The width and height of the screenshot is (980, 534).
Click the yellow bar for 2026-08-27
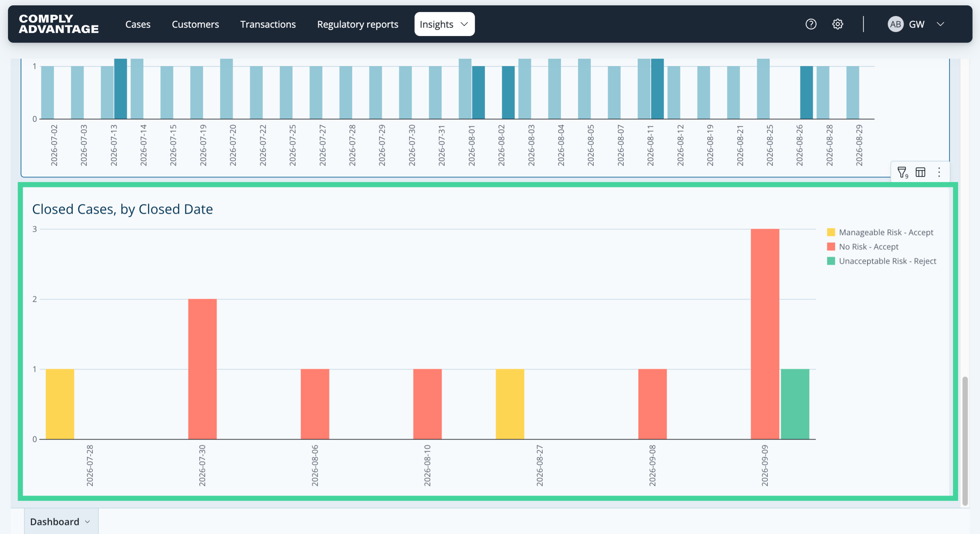click(x=510, y=404)
